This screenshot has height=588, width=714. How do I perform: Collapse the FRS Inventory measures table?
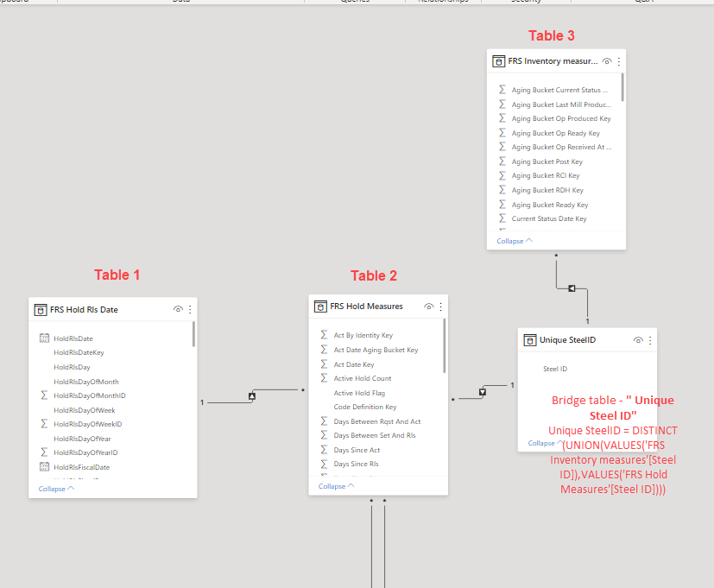tap(515, 241)
